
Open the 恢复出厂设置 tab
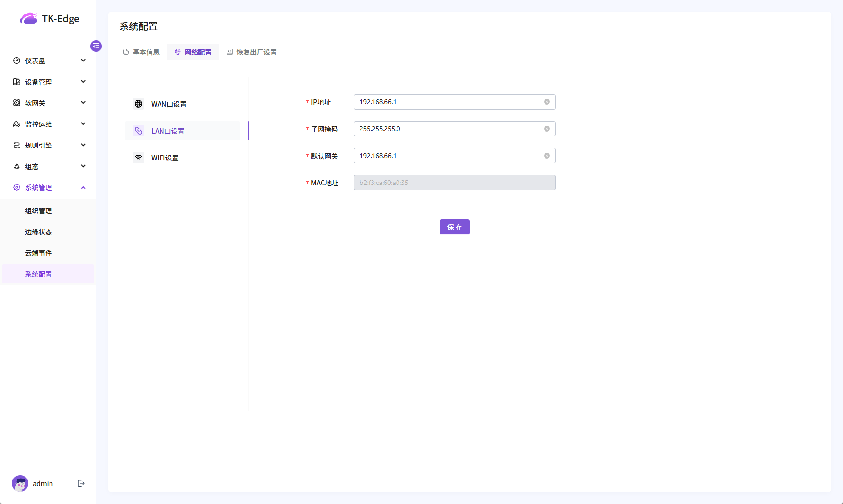[252, 52]
